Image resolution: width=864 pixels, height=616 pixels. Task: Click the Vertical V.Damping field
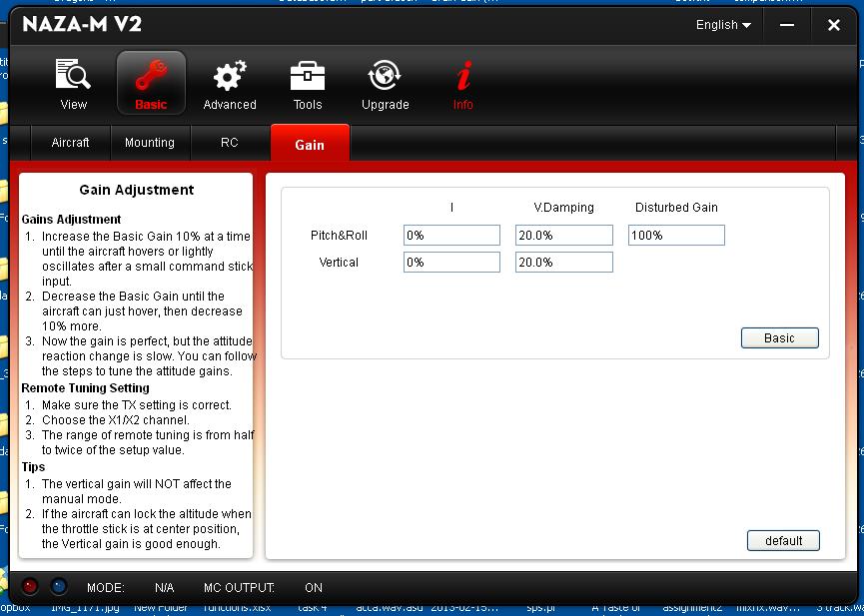point(564,263)
